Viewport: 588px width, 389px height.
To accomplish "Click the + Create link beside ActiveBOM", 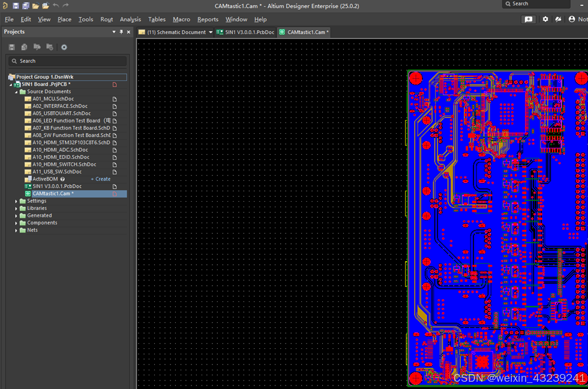I will pos(101,179).
